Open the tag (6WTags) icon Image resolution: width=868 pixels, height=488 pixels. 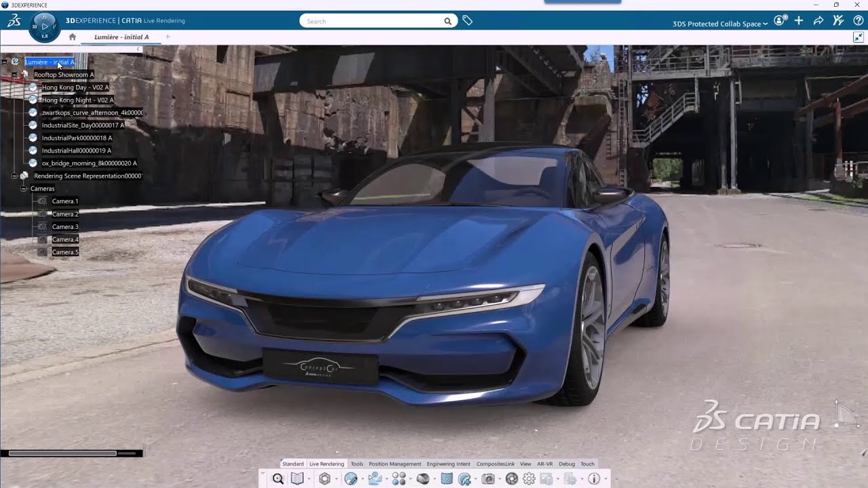[467, 21]
